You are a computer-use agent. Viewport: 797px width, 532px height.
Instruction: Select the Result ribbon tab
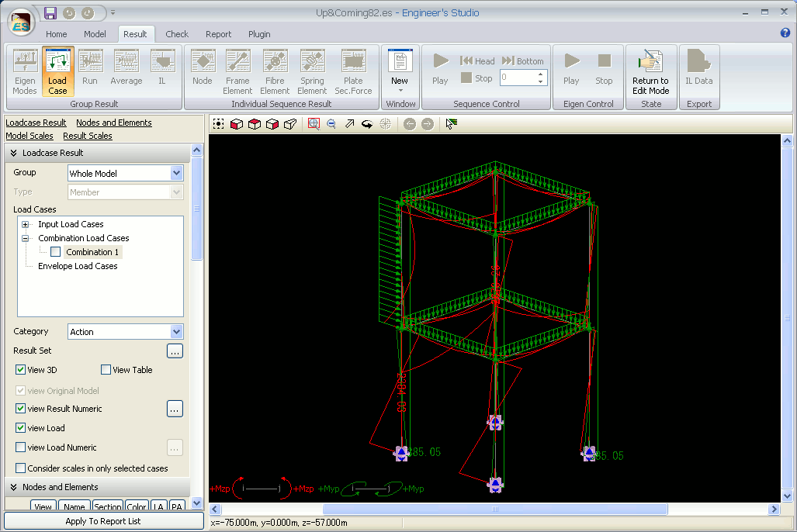(135, 34)
